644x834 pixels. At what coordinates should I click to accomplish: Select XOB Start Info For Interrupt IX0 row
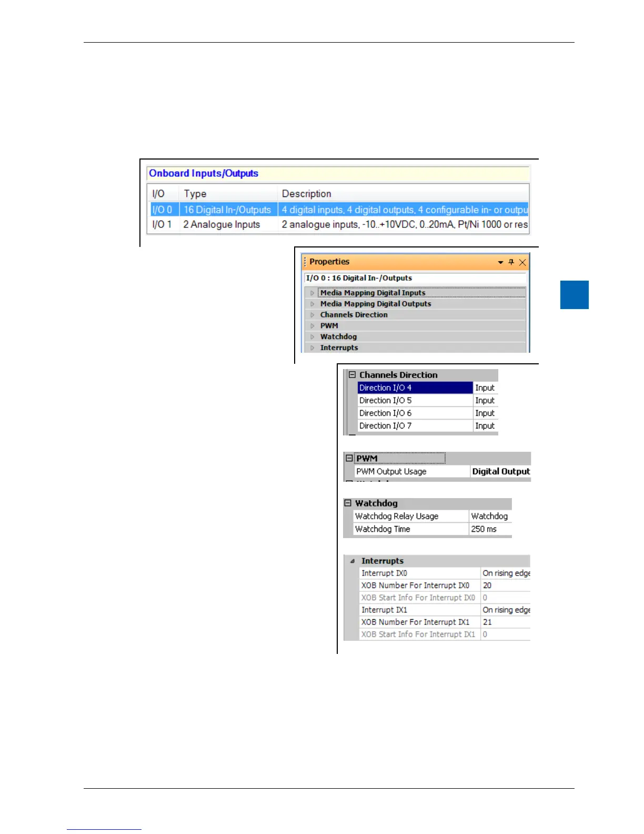point(445,598)
